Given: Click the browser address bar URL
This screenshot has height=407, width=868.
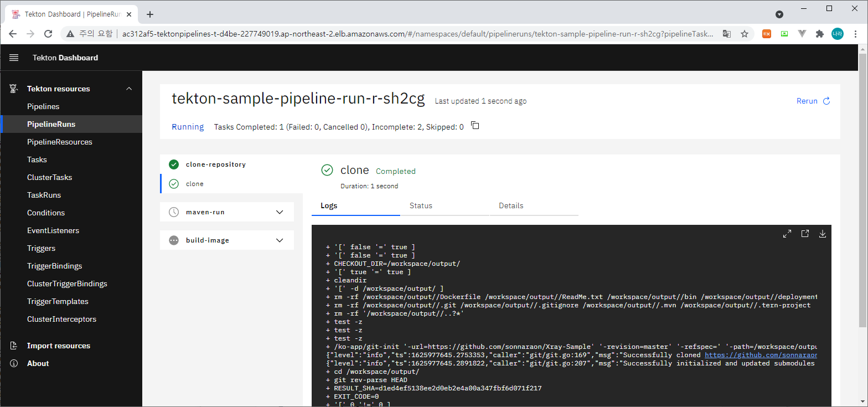Looking at the screenshot, I should point(417,34).
